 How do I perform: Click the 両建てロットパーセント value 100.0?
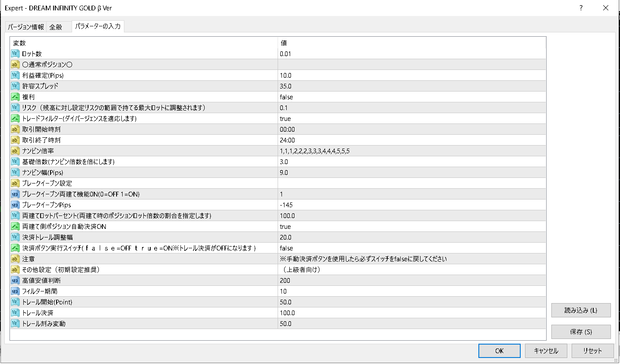click(287, 215)
